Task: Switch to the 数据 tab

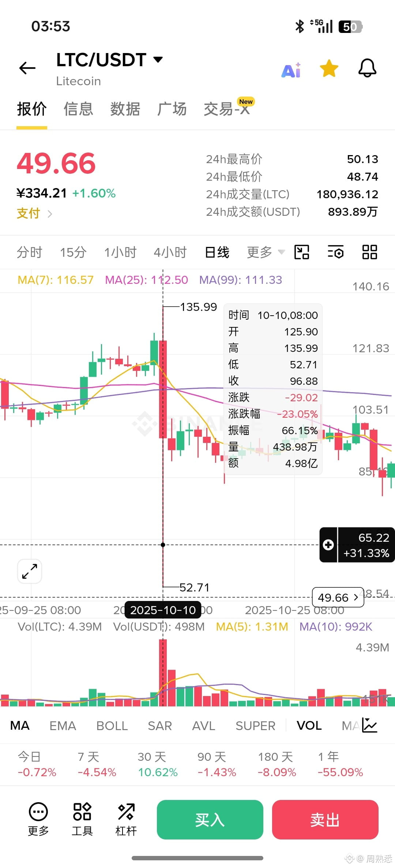Action: [125, 109]
